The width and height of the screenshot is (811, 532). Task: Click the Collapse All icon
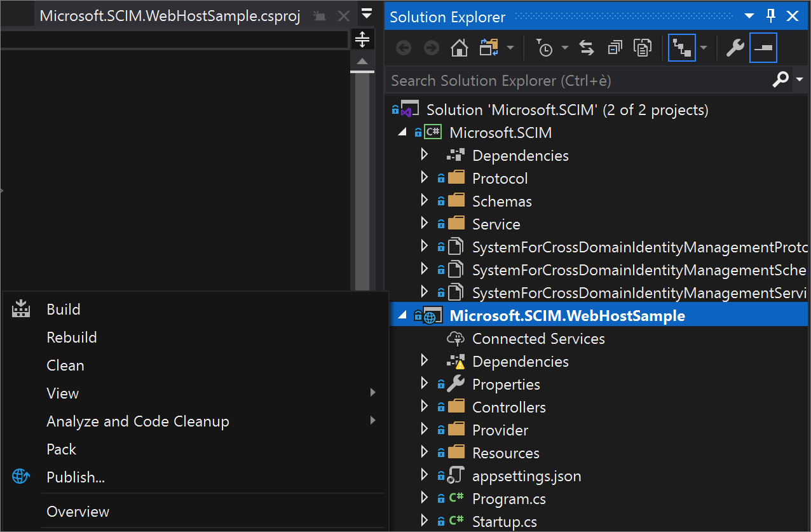[x=615, y=48]
